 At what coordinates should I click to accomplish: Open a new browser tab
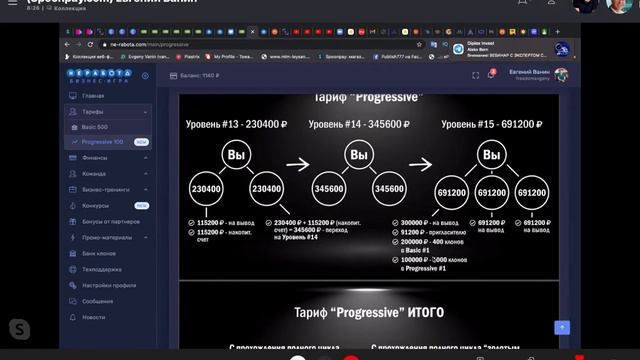click(558, 31)
